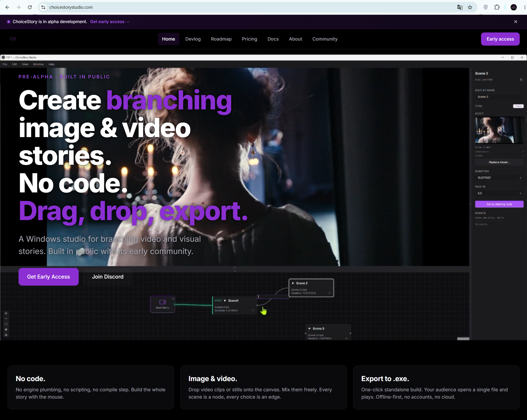
Task: Open the Chrome three-dot menu
Action: pyautogui.click(x=525, y=7)
